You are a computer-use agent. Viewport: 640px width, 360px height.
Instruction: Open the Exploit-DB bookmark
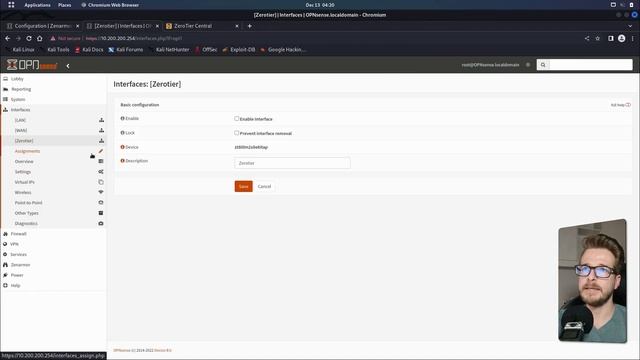[x=239, y=49]
